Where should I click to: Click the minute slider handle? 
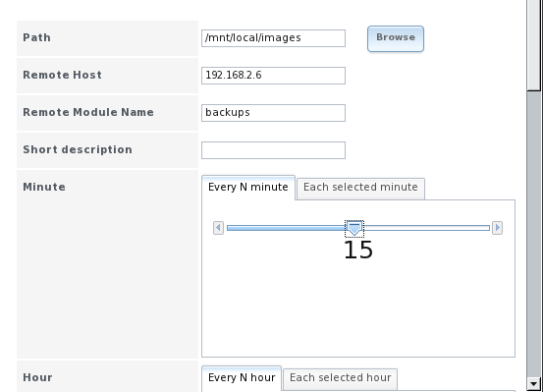click(354, 228)
